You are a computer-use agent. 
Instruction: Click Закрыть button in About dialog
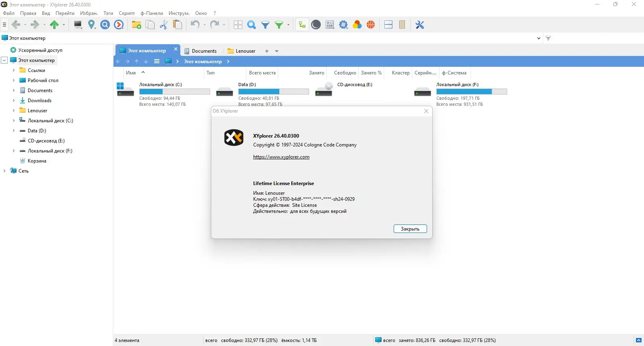click(410, 229)
